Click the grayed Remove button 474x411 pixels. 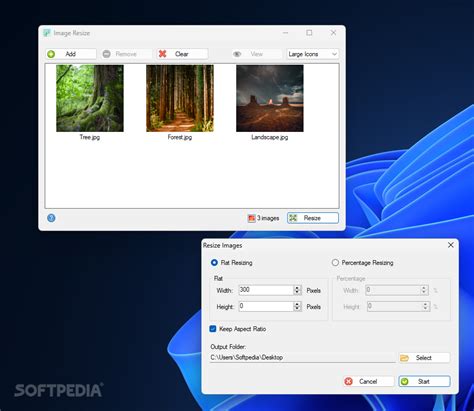point(126,54)
